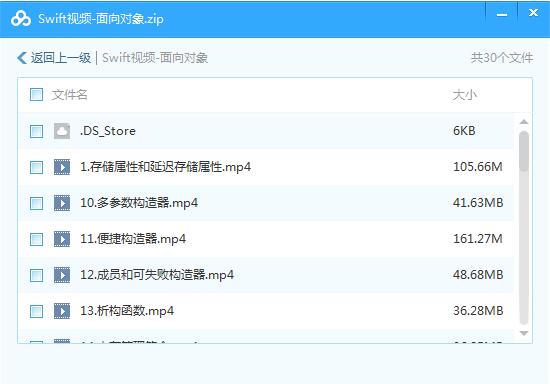Select checkbox for 13.析构函数.mp4
Viewport: 550px width, 384px height.
pyautogui.click(x=36, y=311)
